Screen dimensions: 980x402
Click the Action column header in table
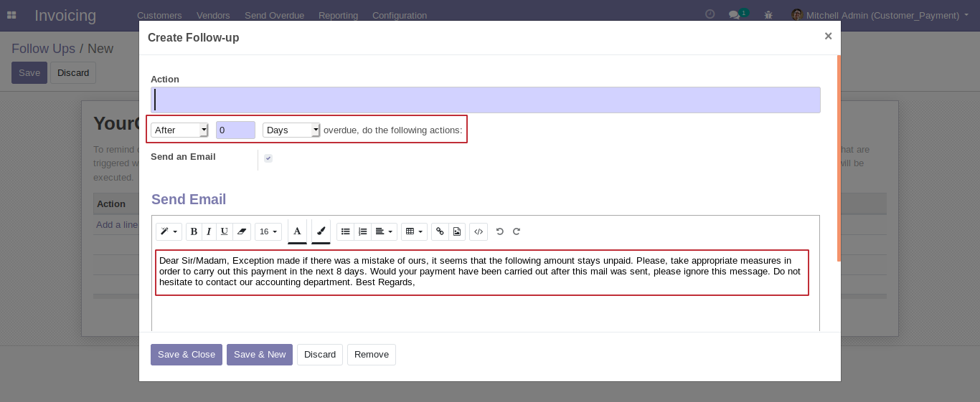pyautogui.click(x=111, y=204)
